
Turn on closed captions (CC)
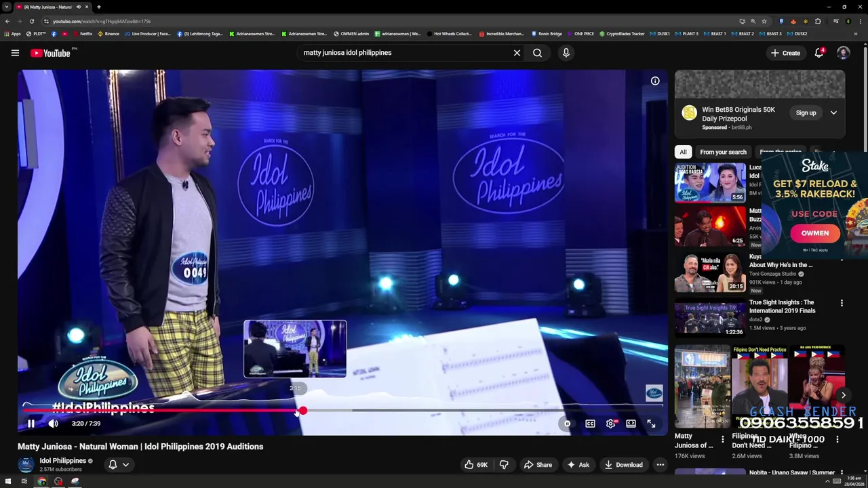590,424
